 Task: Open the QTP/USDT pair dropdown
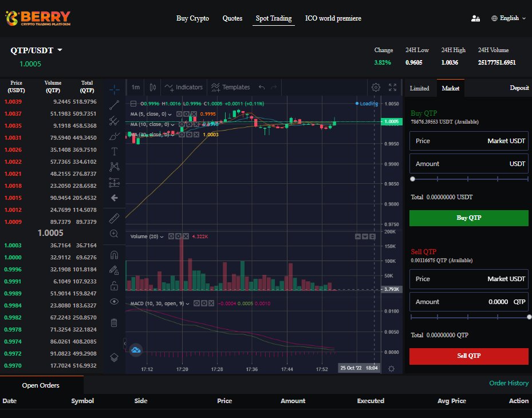[x=36, y=50]
